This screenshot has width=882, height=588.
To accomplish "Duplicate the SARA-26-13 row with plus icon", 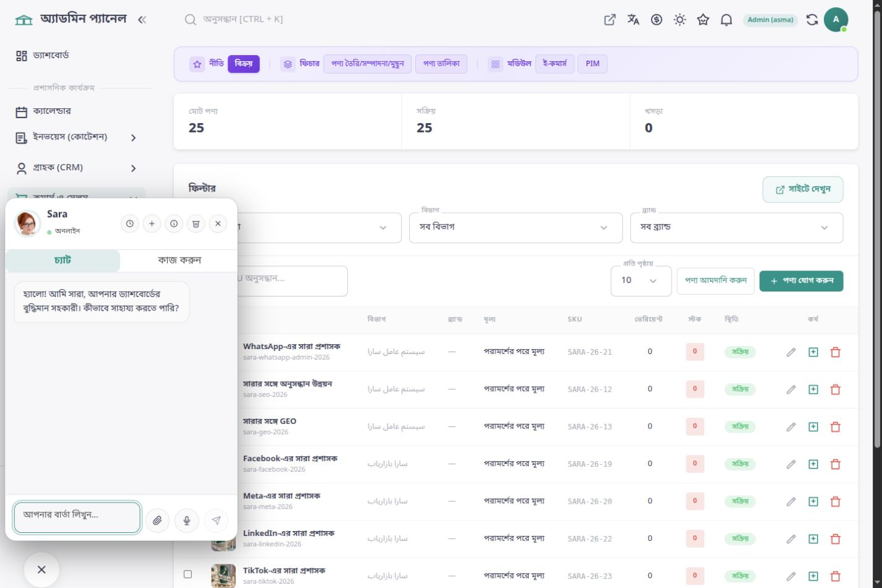I will [x=813, y=426].
